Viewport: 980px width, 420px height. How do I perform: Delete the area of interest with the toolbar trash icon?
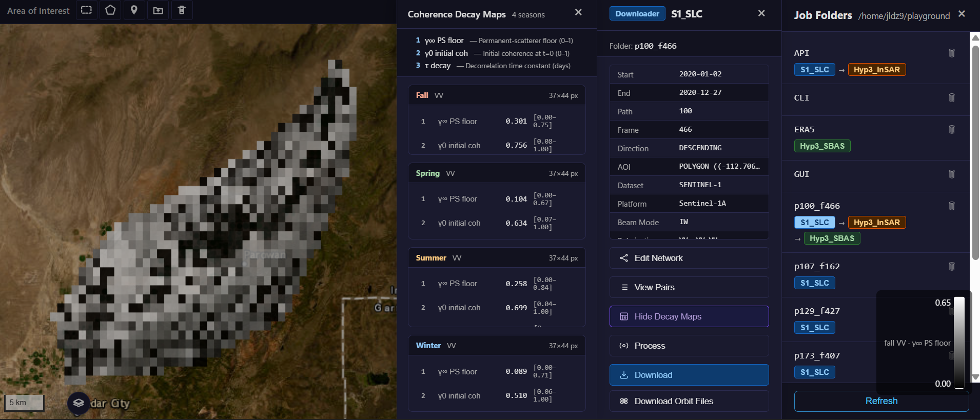[182, 10]
